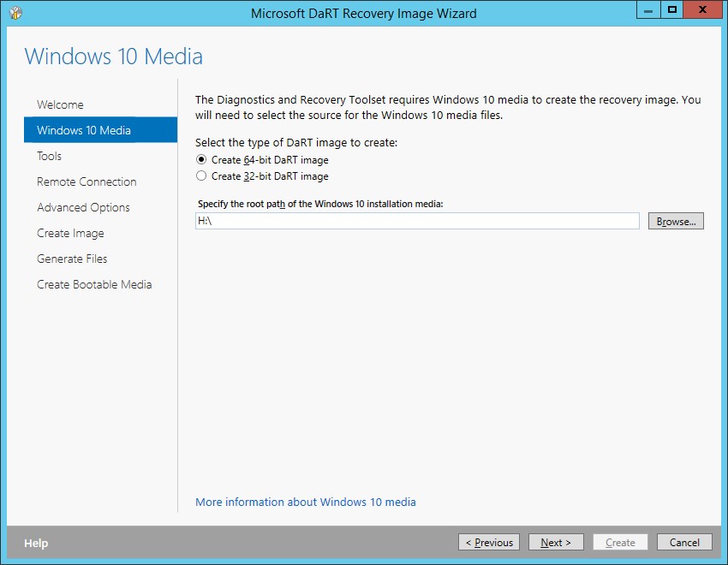Viewport: 728px width, 565px height.
Task: Navigate to Advanced Options step
Action: (83, 207)
